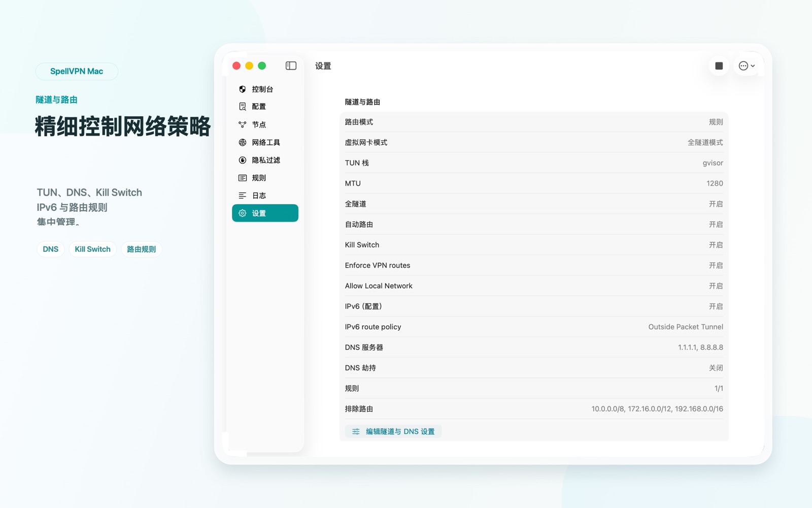Click the MTU value 1280

click(715, 183)
